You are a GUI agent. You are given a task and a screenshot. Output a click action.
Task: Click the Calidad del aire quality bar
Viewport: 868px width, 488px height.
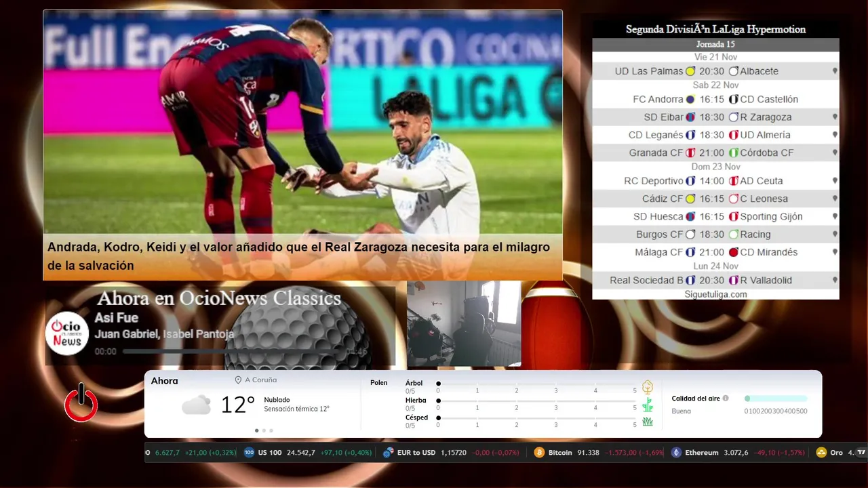[776, 399]
